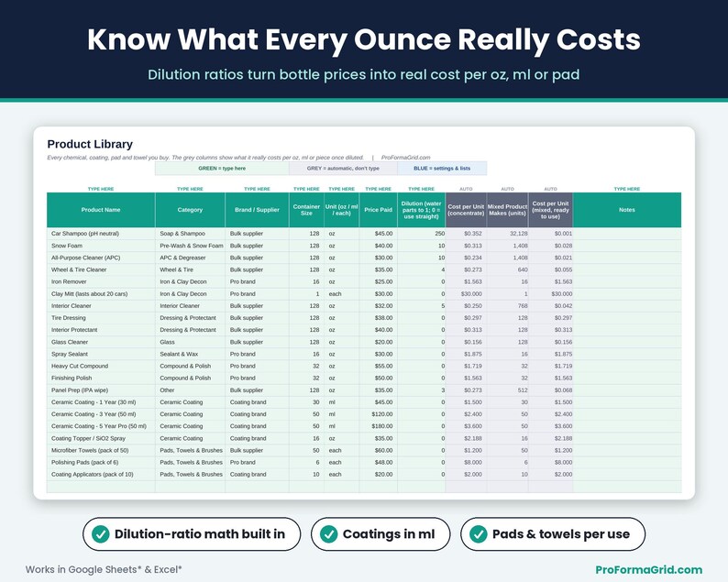
Task: Click the Coatings in ml pill
Action: coord(381,534)
